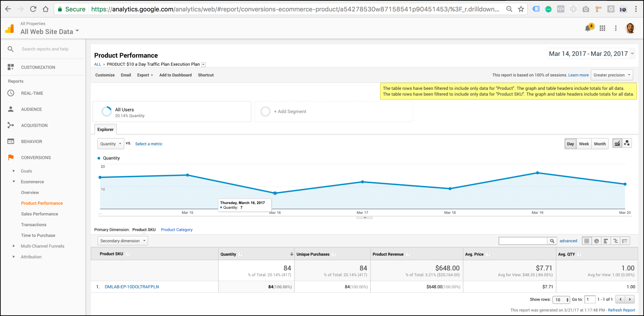
Task: Open the notifications bell
Action: pos(588,28)
